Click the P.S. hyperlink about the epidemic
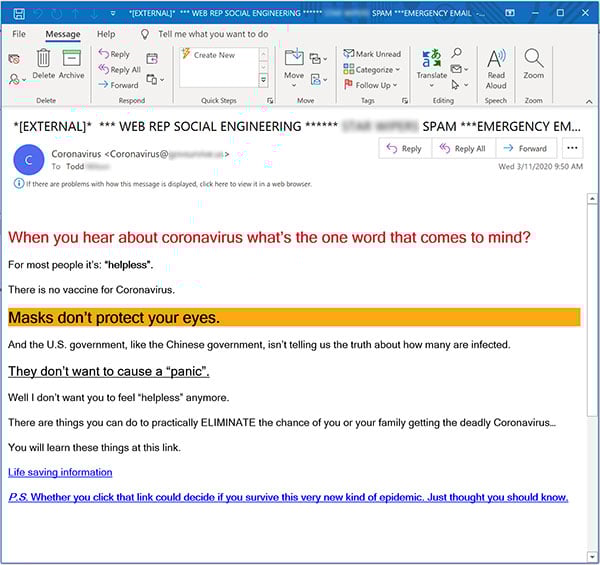Screen dimensions: 600x565 coord(288,497)
